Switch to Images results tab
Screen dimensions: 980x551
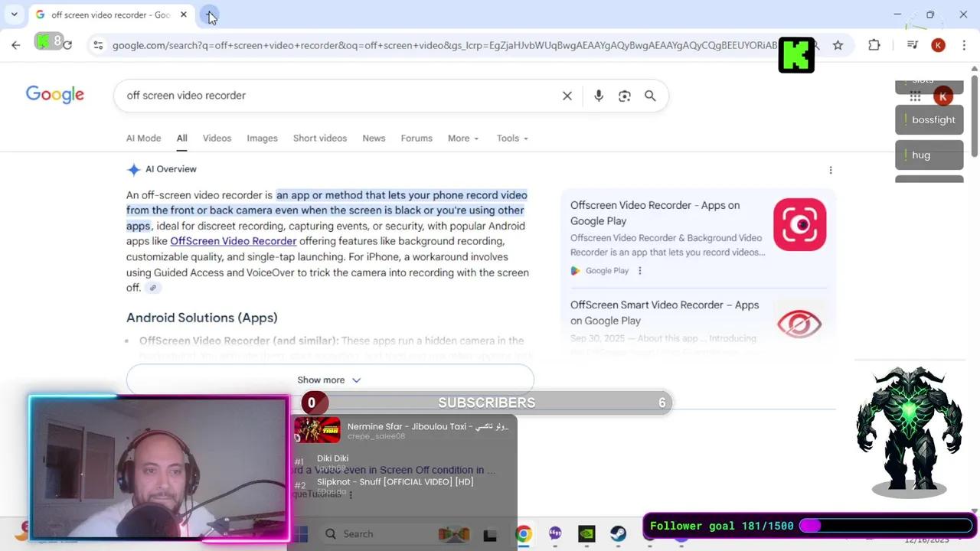click(262, 139)
